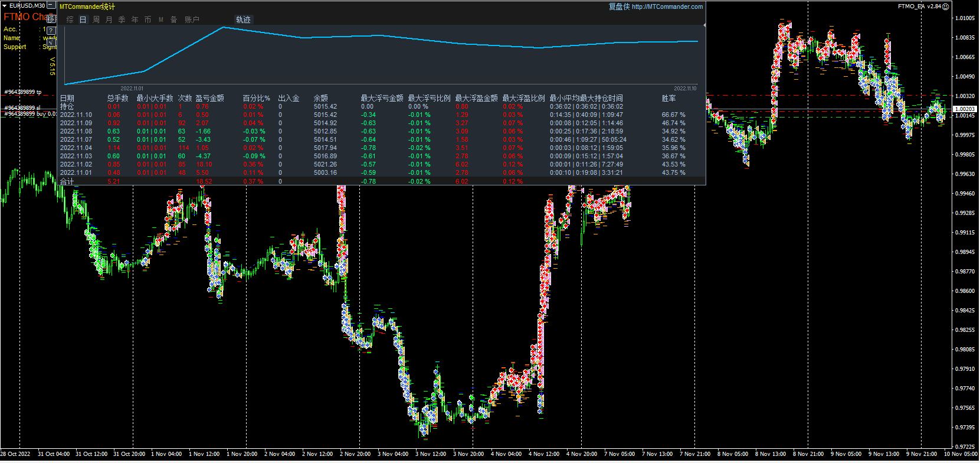The width and height of the screenshot is (980, 463).
Task: Open the 账户 (account) tab
Action: pyautogui.click(x=192, y=19)
